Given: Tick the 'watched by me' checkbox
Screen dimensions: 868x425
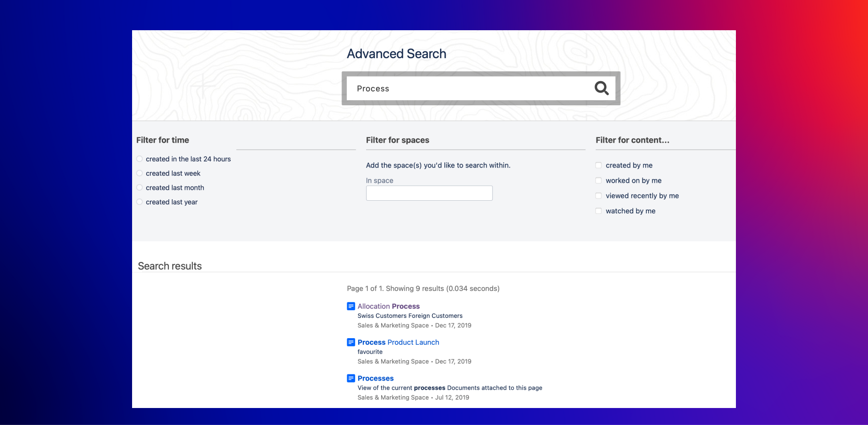Looking at the screenshot, I should (x=599, y=211).
